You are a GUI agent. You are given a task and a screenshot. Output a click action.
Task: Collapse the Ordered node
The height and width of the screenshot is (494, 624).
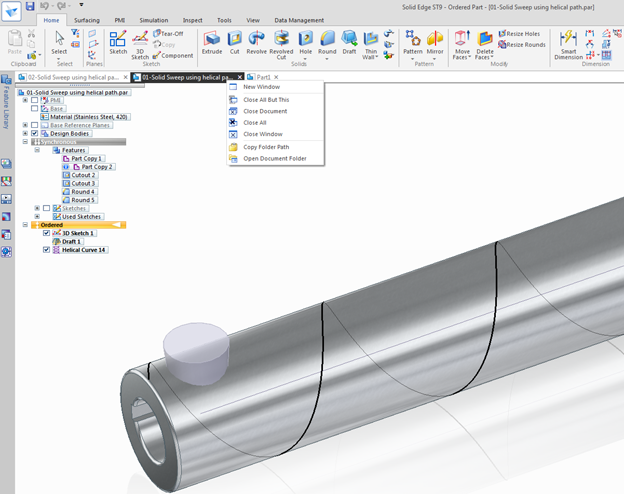click(x=25, y=225)
